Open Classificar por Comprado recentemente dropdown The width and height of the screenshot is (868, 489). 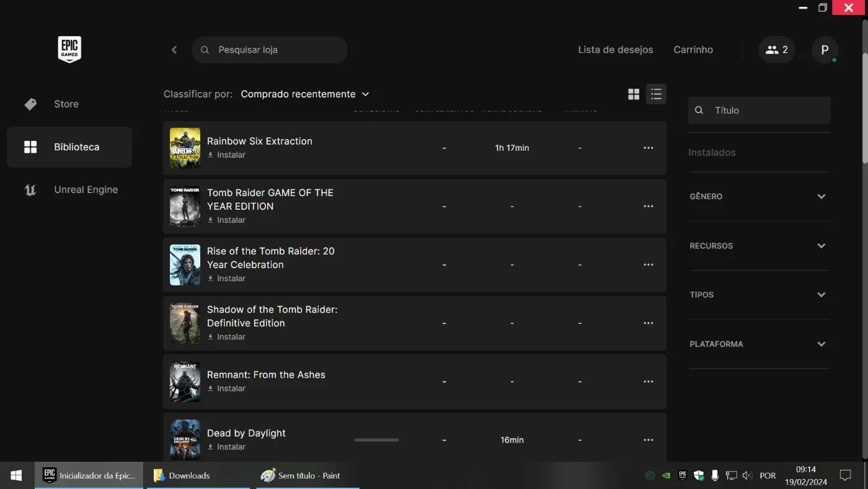point(305,94)
